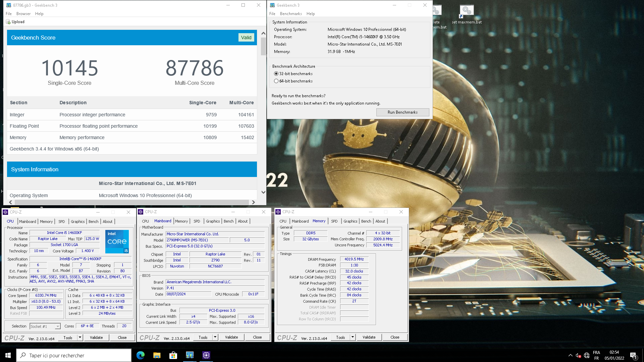Switch to Geekbench via its taskbar icon
The width and height of the screenshot is (644, 362).
coord(190,355)
